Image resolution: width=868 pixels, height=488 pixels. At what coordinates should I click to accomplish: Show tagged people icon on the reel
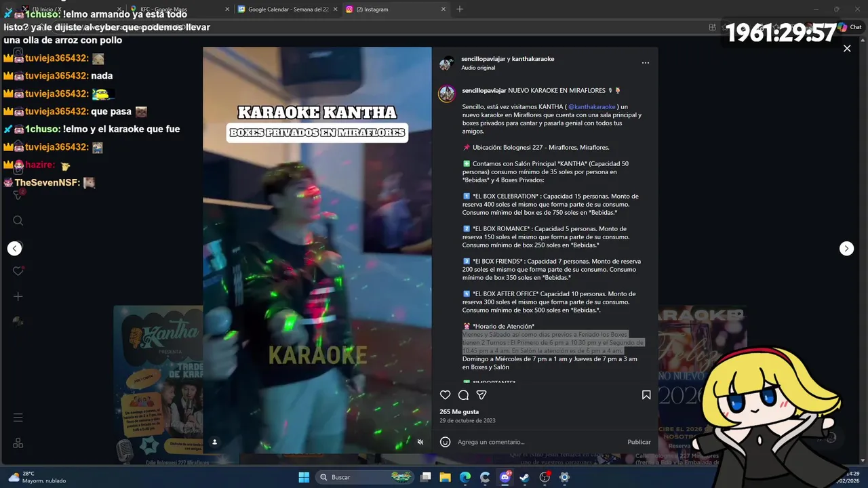click(214, 442)
